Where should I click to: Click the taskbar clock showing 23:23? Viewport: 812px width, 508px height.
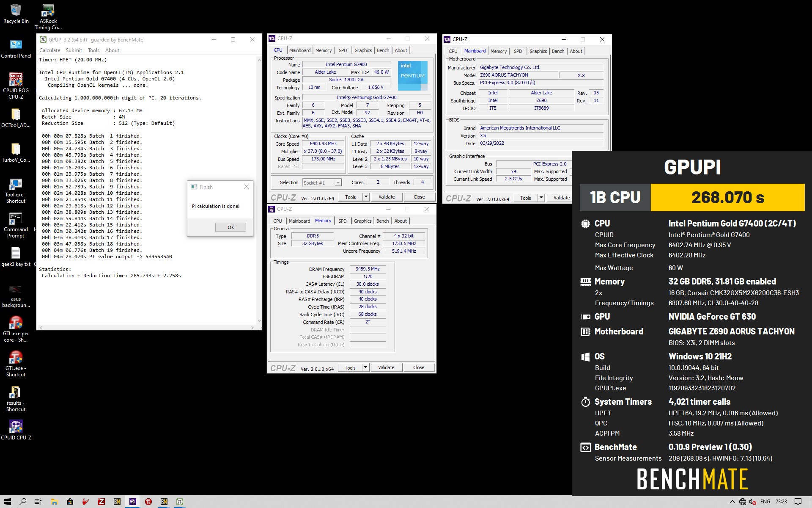(781, 502)
